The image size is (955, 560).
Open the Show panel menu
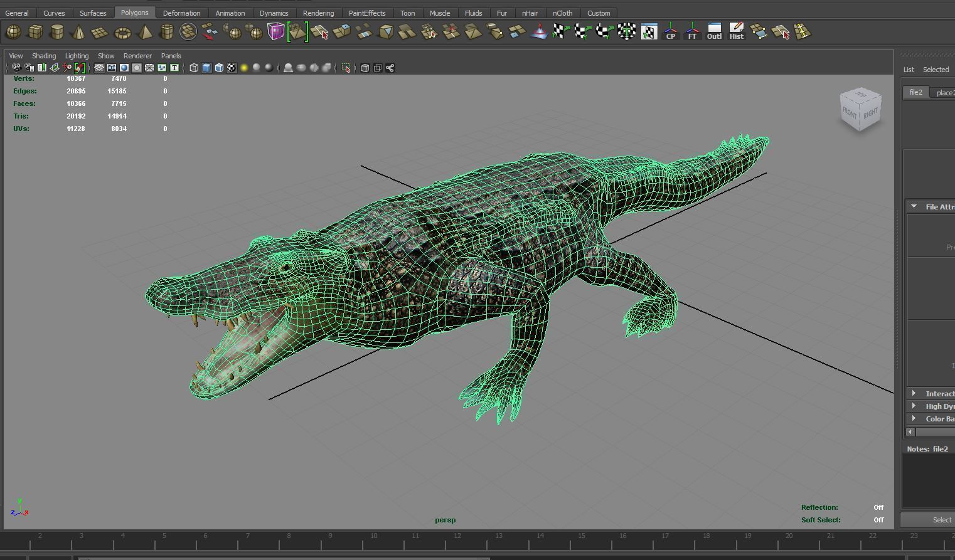click(x=106, y=56)
